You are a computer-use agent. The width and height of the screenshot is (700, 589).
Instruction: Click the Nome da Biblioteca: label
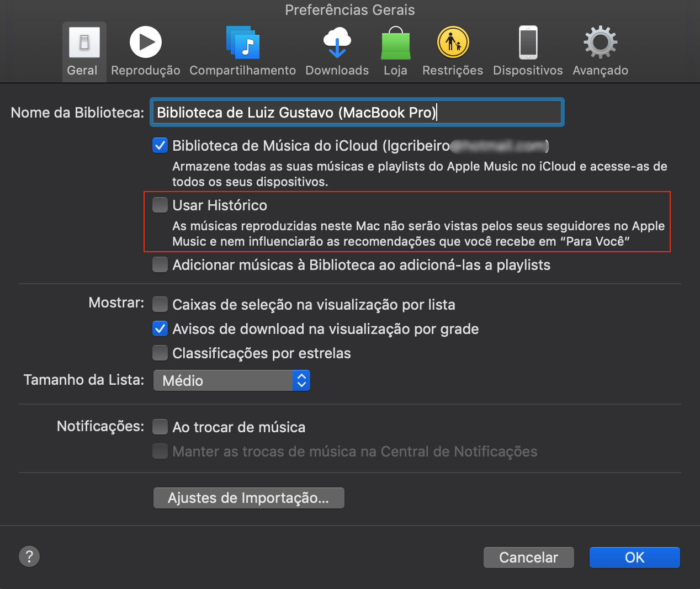(x=77, y=113)
